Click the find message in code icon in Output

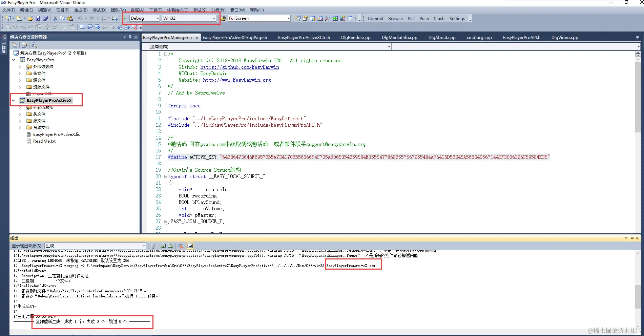coord(153,246)
